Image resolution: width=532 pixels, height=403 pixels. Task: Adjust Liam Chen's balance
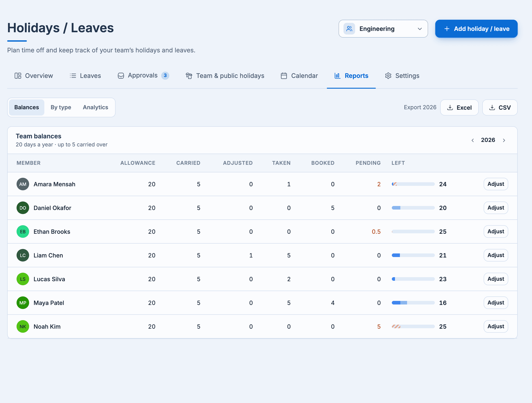pyautogui.click(x=496, y=255)
